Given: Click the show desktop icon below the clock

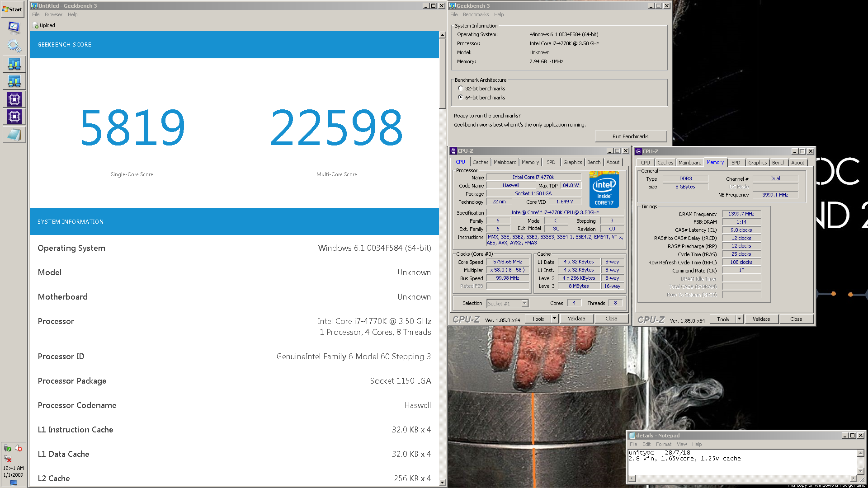Looking at the screenshot, I should click(x=14, y=483).
